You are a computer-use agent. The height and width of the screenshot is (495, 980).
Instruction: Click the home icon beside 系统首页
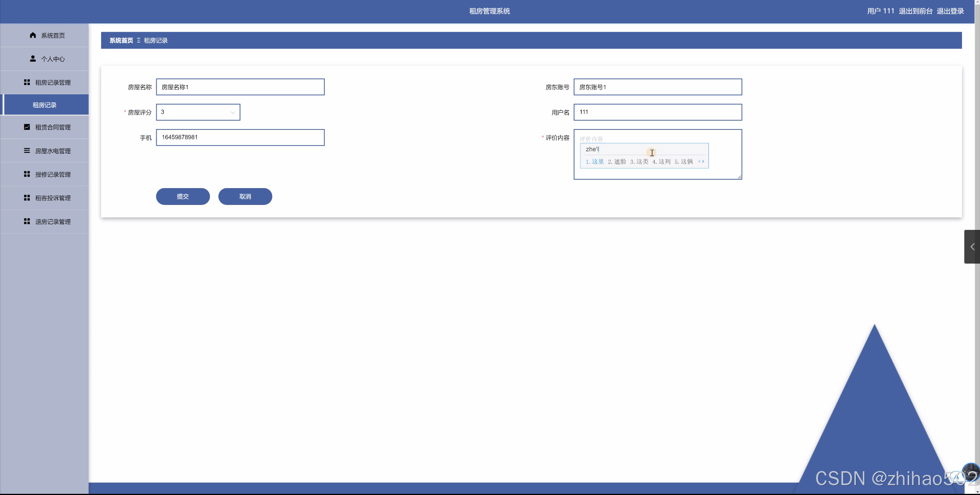click(x=33, y=35)
